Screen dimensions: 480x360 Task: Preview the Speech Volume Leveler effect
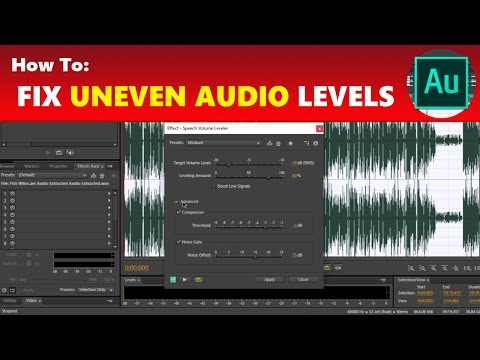coord(185,279)
